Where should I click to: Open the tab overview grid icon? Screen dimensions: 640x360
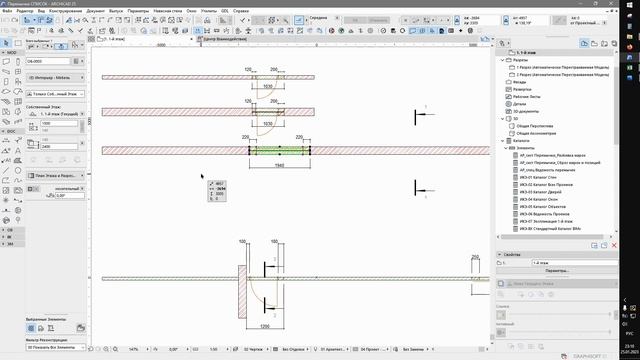tap(91, 39)
